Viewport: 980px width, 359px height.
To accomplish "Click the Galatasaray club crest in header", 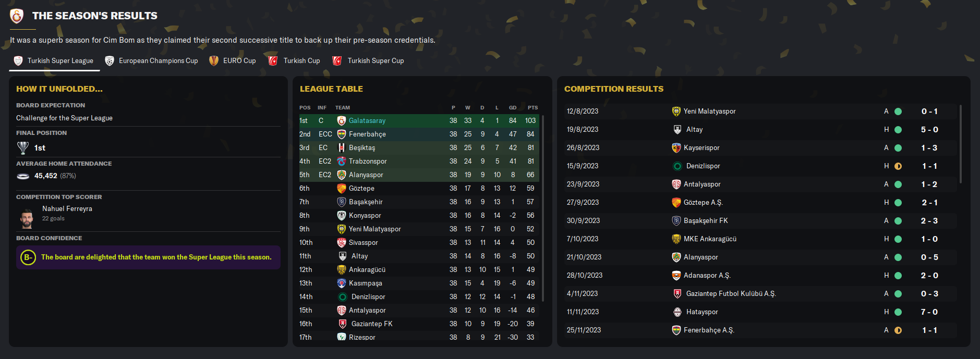I will coord(17,16).
